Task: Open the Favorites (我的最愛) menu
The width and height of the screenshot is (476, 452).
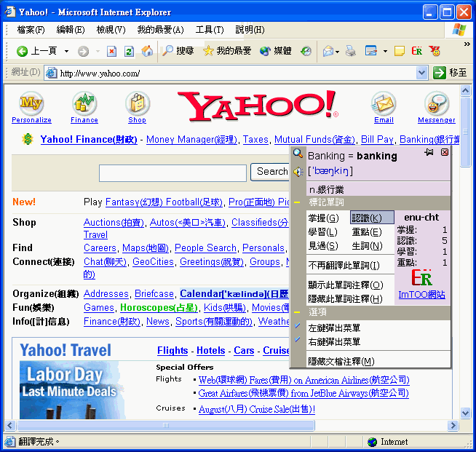Action: coord(160,30)
